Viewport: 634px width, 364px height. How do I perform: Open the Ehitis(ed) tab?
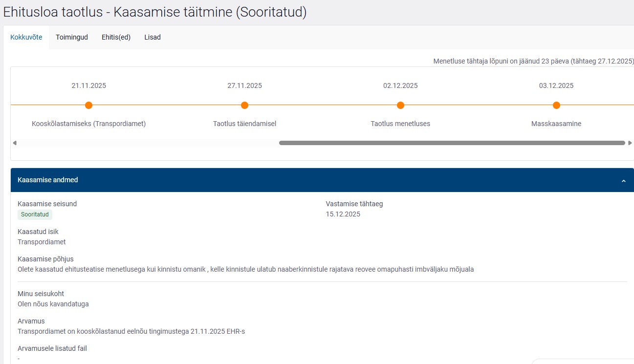116,37
